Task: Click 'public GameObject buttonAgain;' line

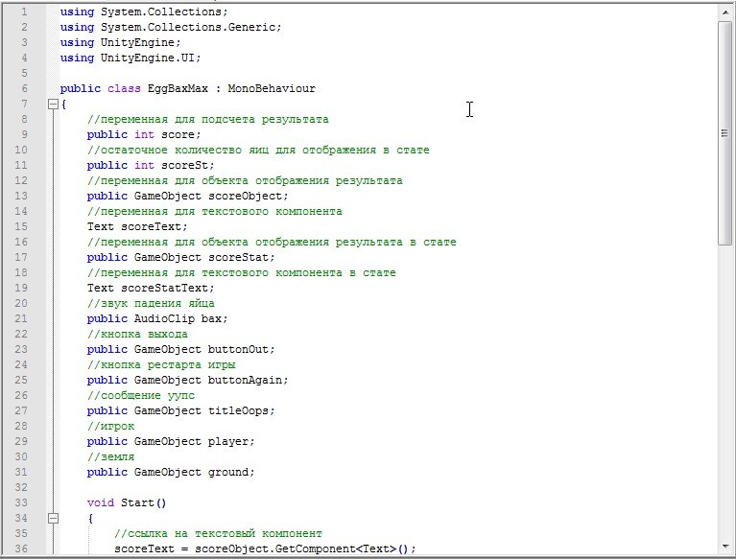Action: click(x=188, y=380)
